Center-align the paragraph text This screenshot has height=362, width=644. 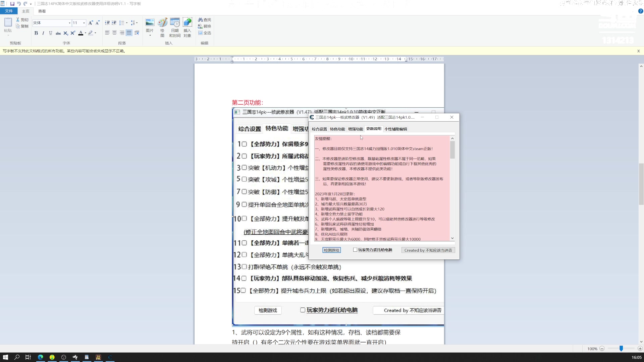coord(114,33)
